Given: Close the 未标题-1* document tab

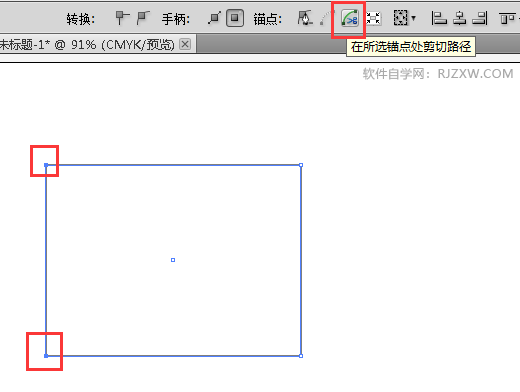Looking at the screenshot, I should (185, 44).
